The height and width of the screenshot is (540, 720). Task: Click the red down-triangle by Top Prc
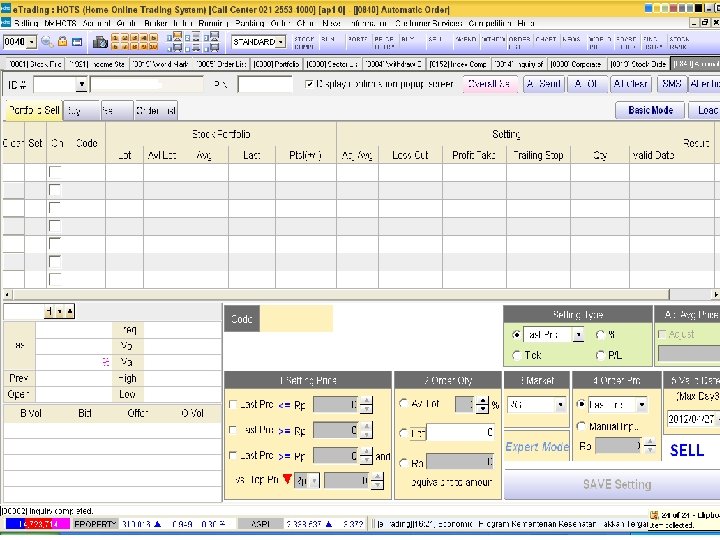(x=287, y=479)
